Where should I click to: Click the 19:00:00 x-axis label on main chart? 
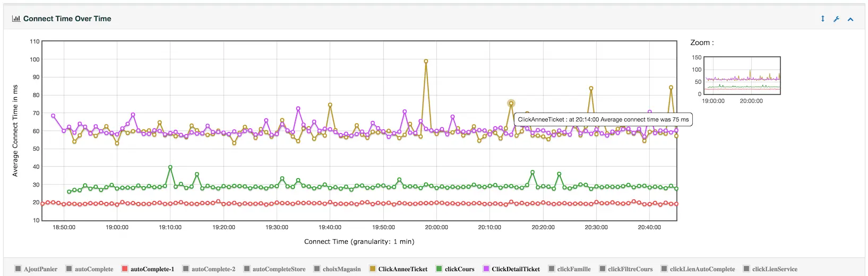117,227
